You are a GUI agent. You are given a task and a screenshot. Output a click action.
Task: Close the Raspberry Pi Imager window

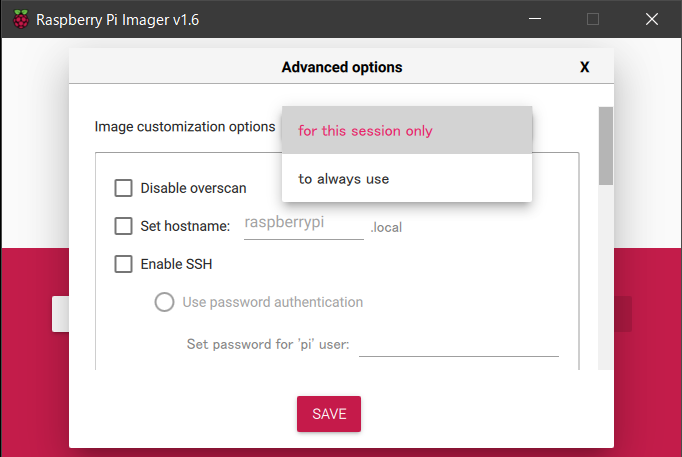coord(652,19)
